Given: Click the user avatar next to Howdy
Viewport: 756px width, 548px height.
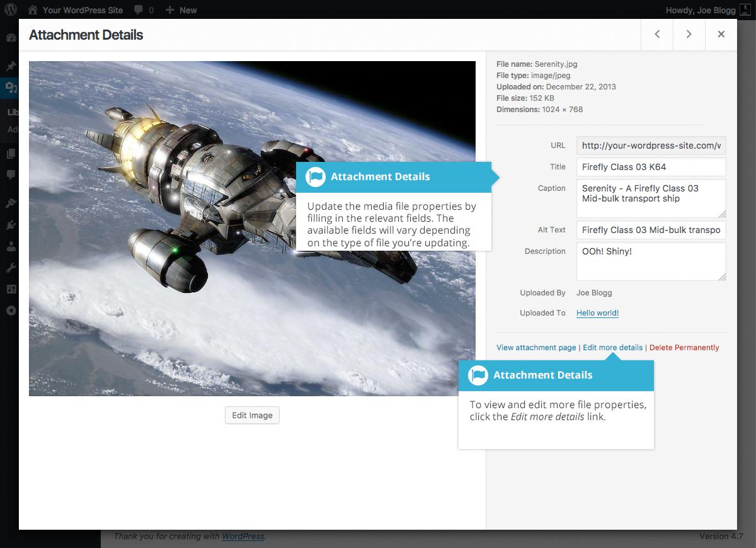Looking at the screenshot, I should (744, 9).
